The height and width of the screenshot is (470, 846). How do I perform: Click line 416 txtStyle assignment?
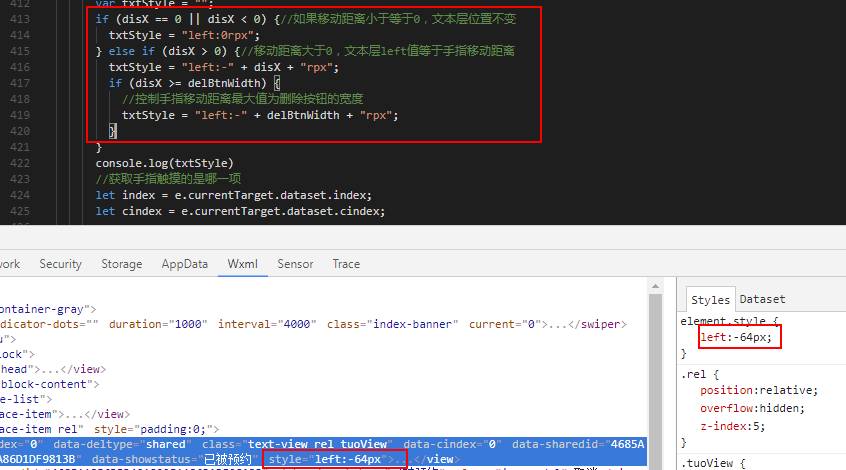[x=223, y=67]
